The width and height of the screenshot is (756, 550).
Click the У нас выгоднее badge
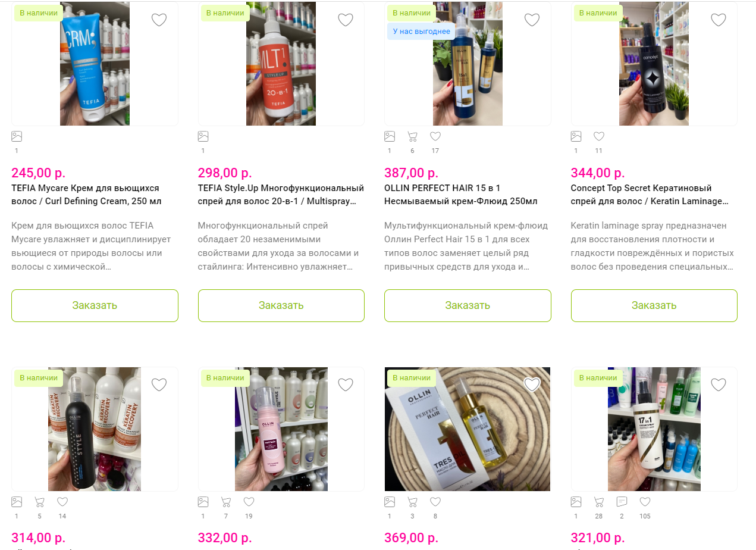click(421, 31)
